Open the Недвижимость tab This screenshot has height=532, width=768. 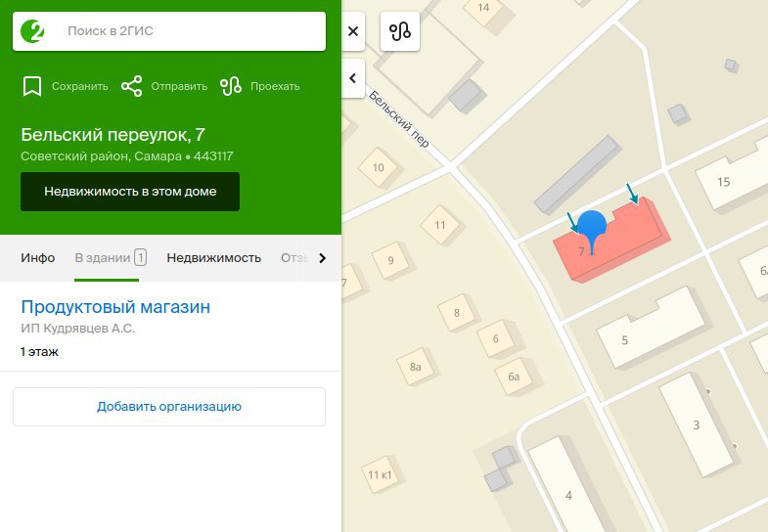213,257
